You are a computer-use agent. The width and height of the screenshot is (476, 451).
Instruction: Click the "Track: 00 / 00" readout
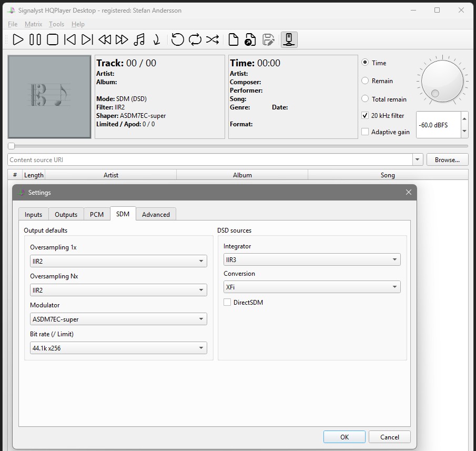tap(126, 63)
